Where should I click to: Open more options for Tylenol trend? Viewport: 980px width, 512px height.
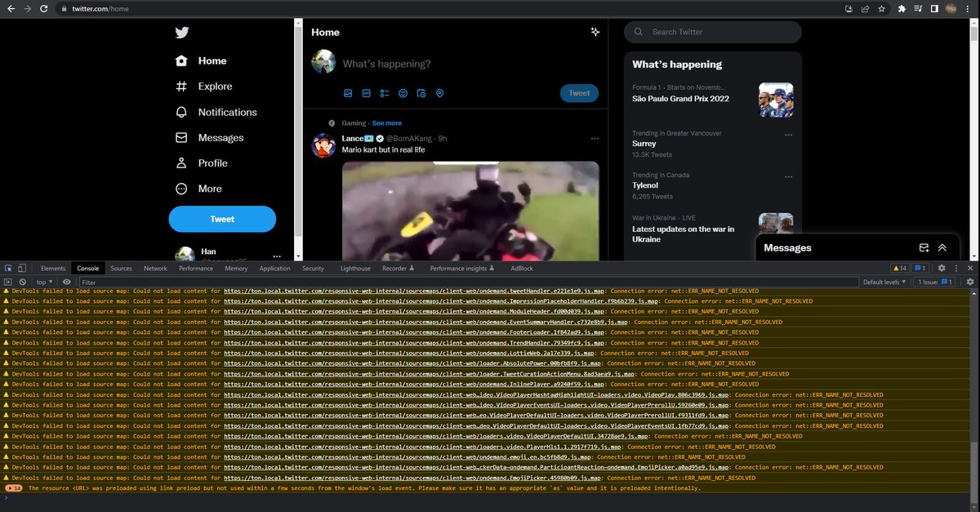(788, 176)
